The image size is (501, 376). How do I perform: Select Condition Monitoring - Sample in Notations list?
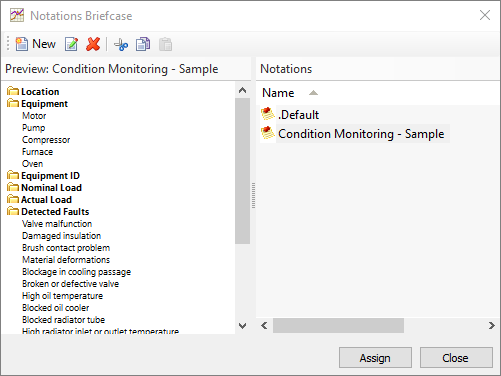tap(361, 134)
